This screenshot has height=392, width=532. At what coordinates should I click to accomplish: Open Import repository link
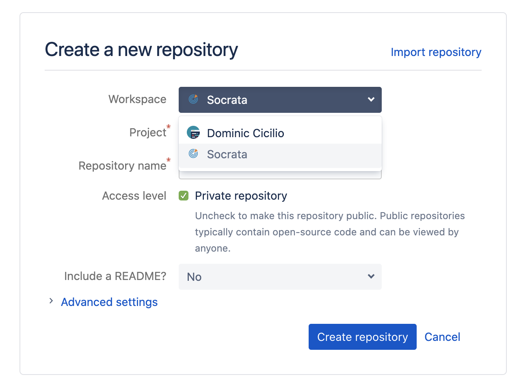[436, 52]
